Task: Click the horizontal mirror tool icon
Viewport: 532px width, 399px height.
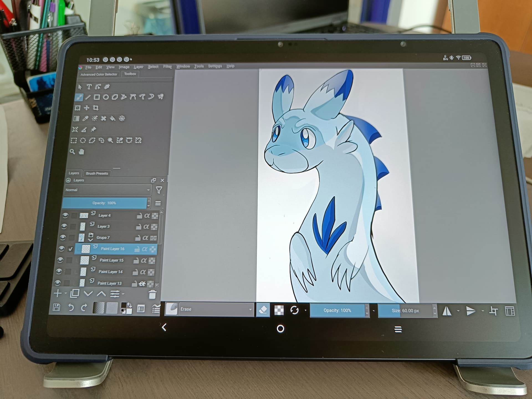Action: (x=447, y=311)
